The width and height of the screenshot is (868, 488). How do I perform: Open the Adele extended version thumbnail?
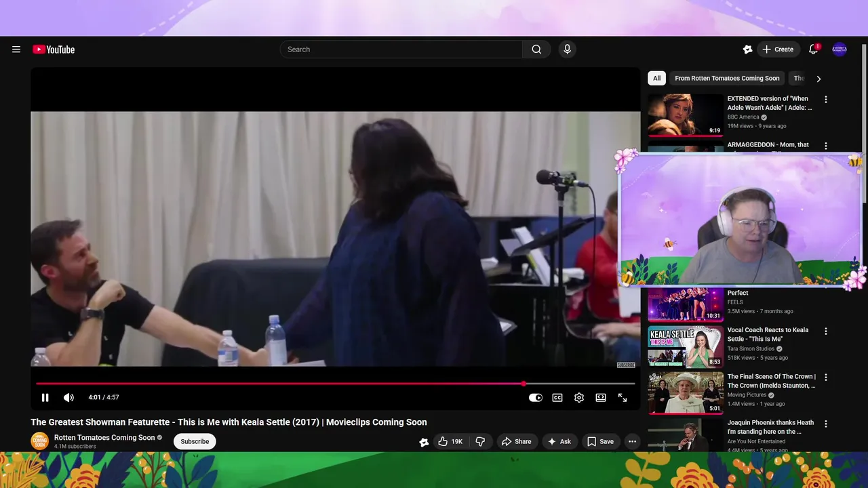(686, 115)
